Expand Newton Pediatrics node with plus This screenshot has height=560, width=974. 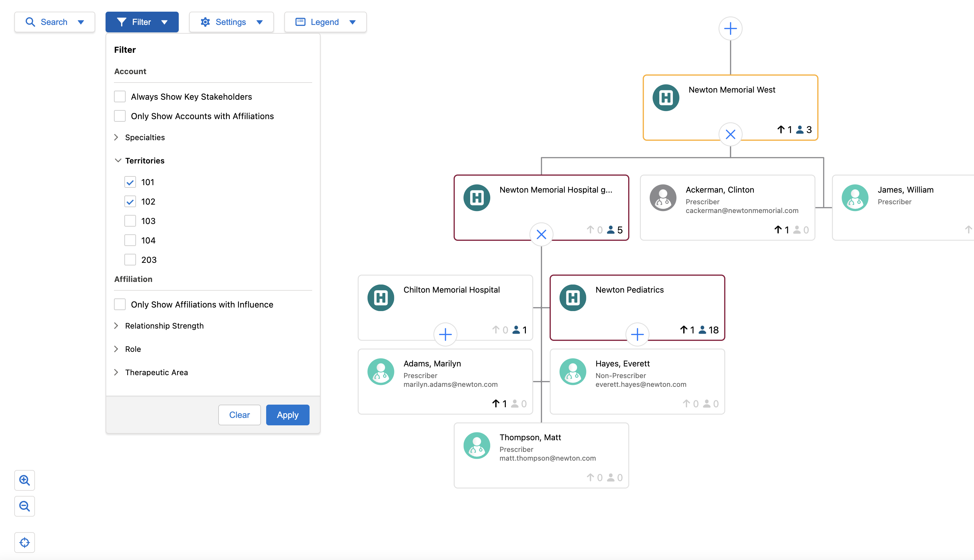(637, 334)
